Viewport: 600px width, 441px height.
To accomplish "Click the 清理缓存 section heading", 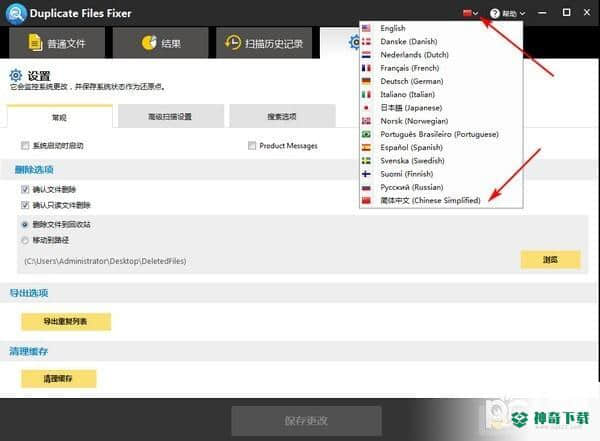I will [29, 351].
